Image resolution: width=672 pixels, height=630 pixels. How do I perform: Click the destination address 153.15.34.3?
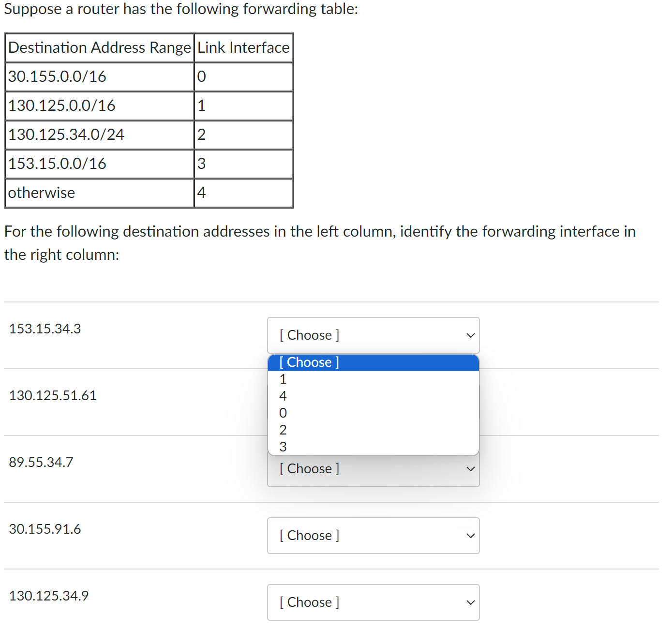[45, 329]
